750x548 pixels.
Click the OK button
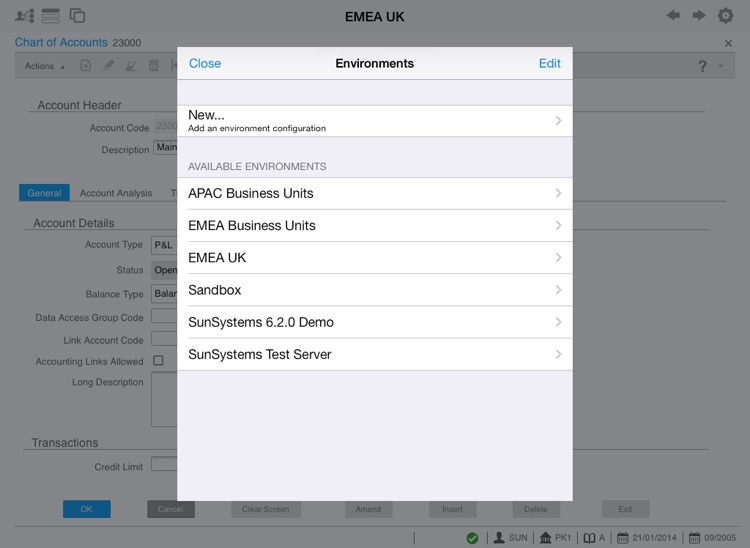[x=87, y=509]
